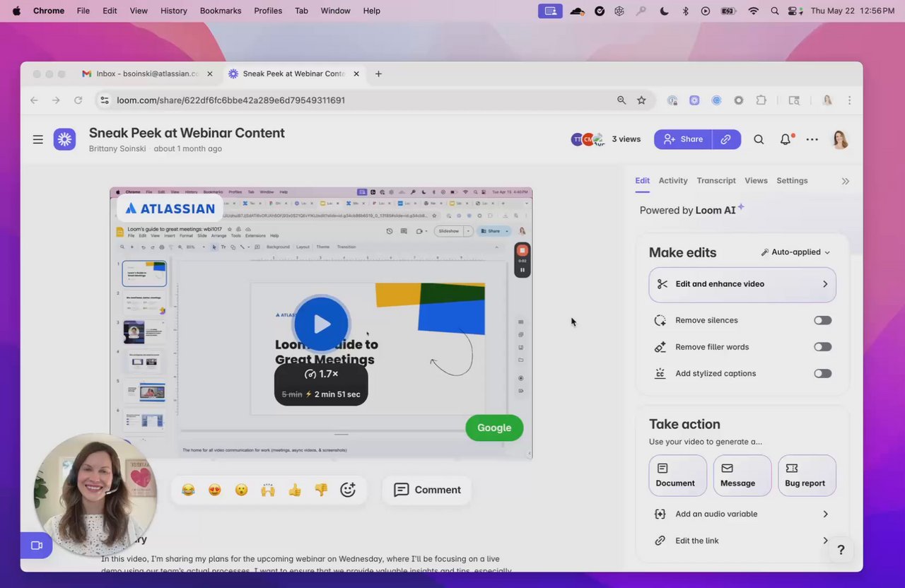Click the video title Sneak Peek at Webinar Content
This screenshot has height=588, width=905.
coord(187,133)
